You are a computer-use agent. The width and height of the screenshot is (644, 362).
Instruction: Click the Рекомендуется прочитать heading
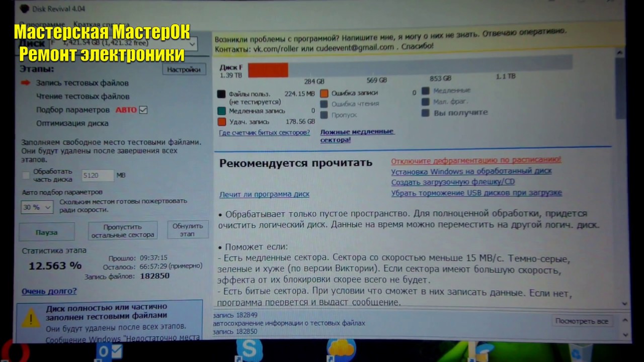pyautogui.click(x=296, y=163)
